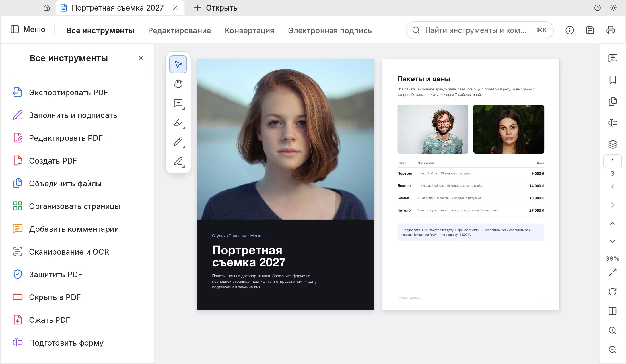Switch to Редактирование tab
Image resolution: width=626 pixels, height=364 pixels.
tap(180, 30)
